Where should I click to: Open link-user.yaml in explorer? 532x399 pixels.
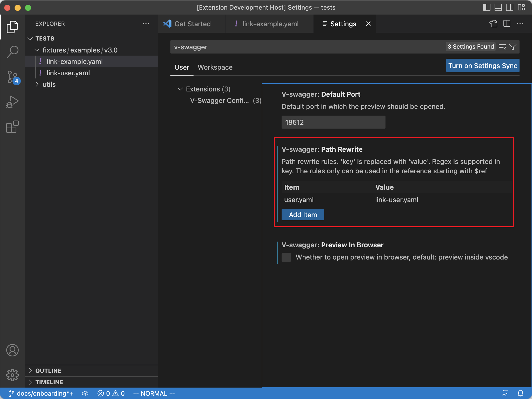click(91, 73)
